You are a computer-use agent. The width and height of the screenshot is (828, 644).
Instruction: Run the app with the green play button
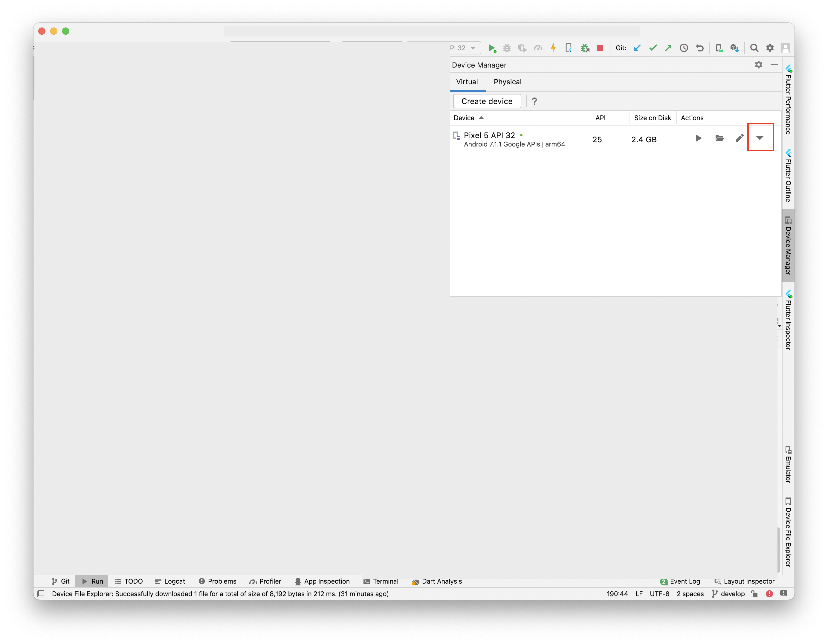pyautogui.click(x=492, y=48)
